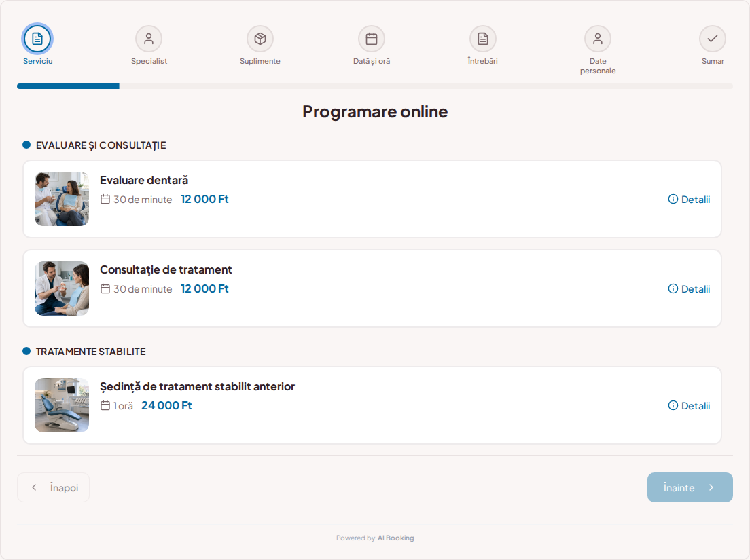The width and height of the screenshot is (750, 560).
Task: Choose Ședință de tratament stabilit anterior title
Action: pos(197,386)
